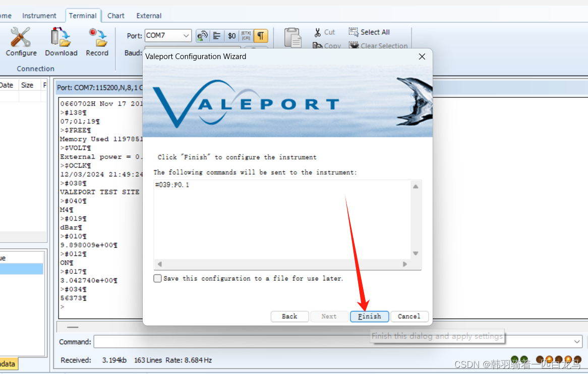
Task: Start recording with the Record icon
Action: pos(97,42)
